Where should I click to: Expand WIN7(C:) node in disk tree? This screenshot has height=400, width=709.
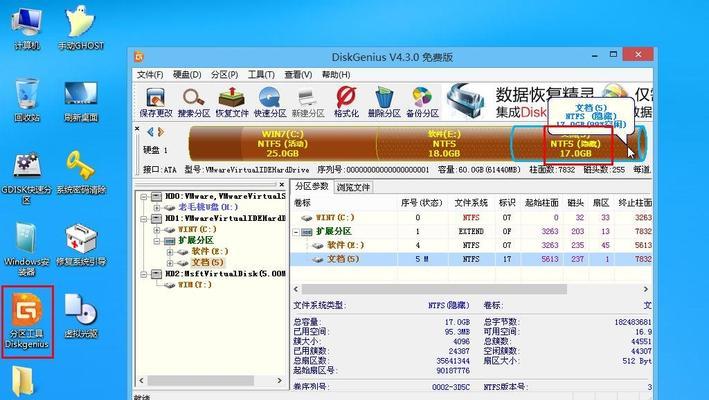pyautogui.click(x=157, y=230)
